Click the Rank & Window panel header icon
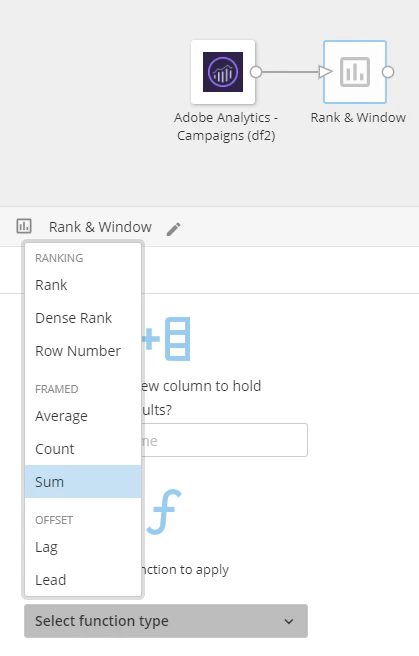Screen dimensions: 419x656 coord(24,226)
